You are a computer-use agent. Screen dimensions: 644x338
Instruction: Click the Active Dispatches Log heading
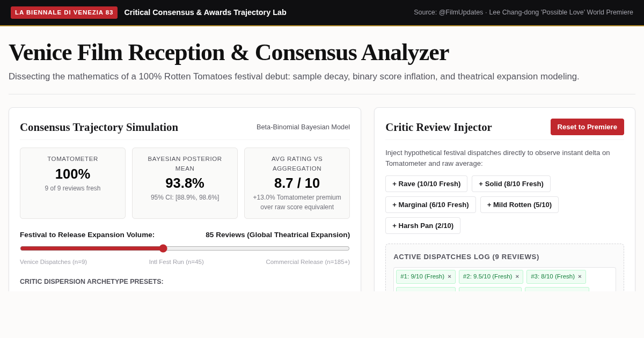(x=466, y=257)
